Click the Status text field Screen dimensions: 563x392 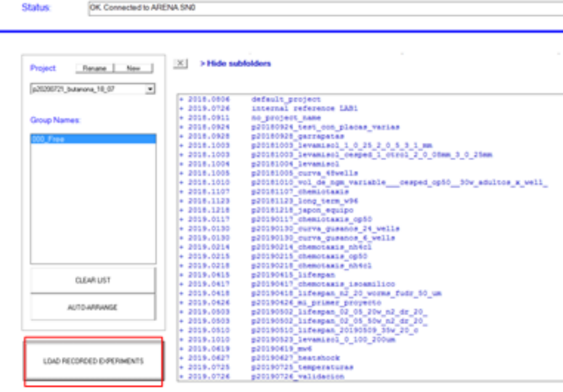click(325, 9)
